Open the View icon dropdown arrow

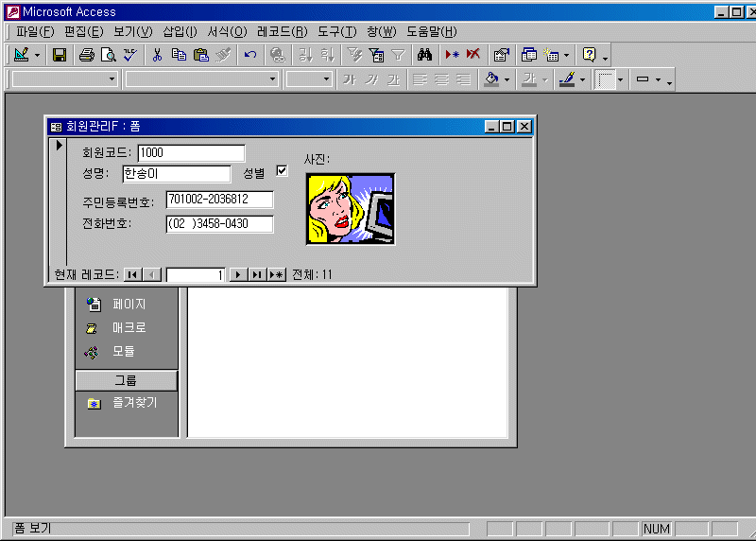37,56
